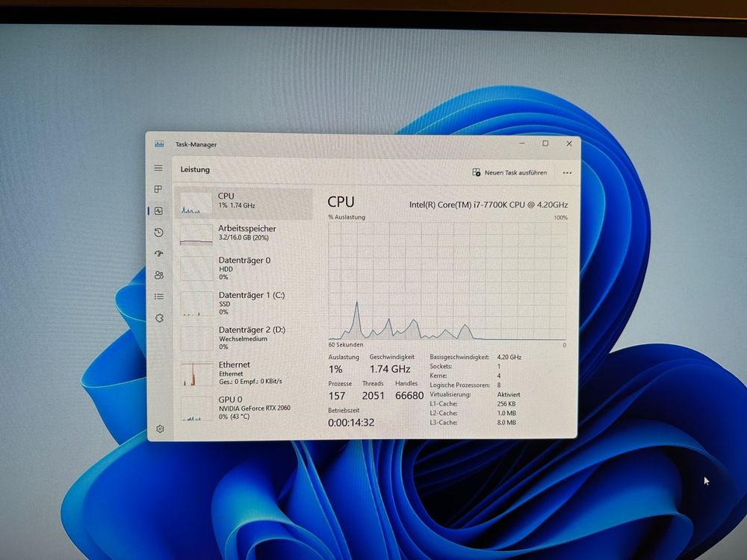747x560 pixels.
Task: Click the Intel Core i7-7700K processor name
Action: click(x=489, y=205)
